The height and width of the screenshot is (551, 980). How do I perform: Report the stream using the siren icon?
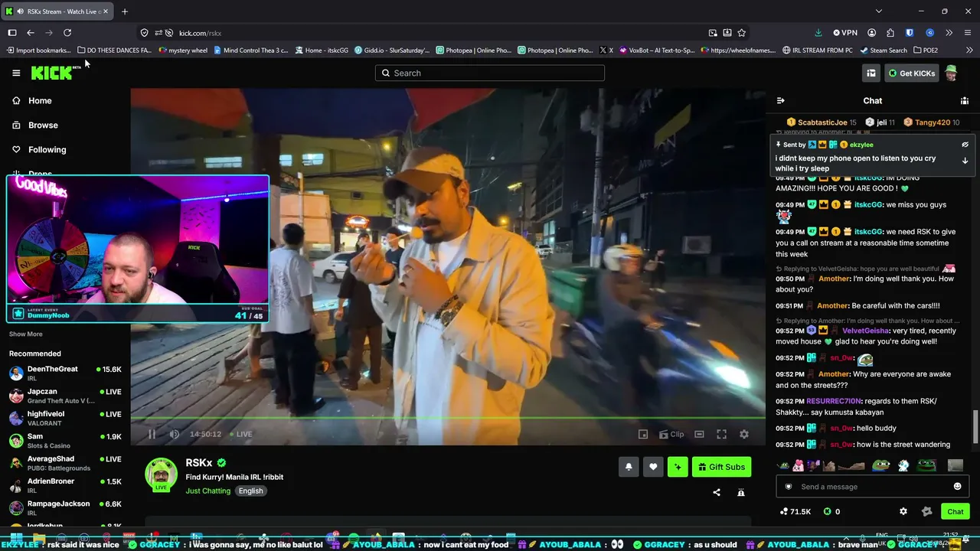pos(741,492)
